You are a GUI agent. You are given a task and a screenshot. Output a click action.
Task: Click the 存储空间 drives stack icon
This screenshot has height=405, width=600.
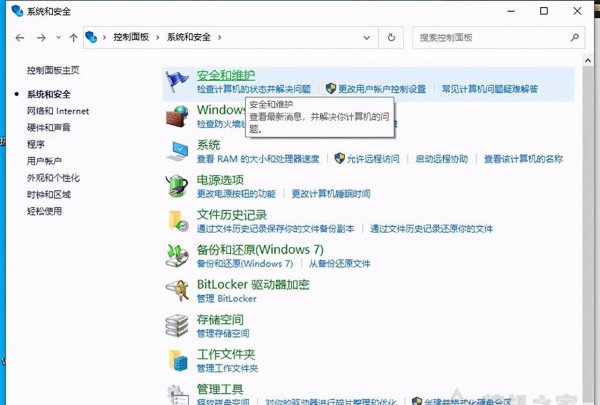(x=177, y=326)
